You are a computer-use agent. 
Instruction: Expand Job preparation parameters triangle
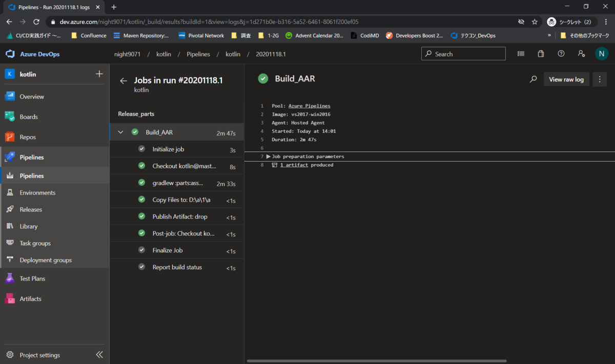(269, 156)
